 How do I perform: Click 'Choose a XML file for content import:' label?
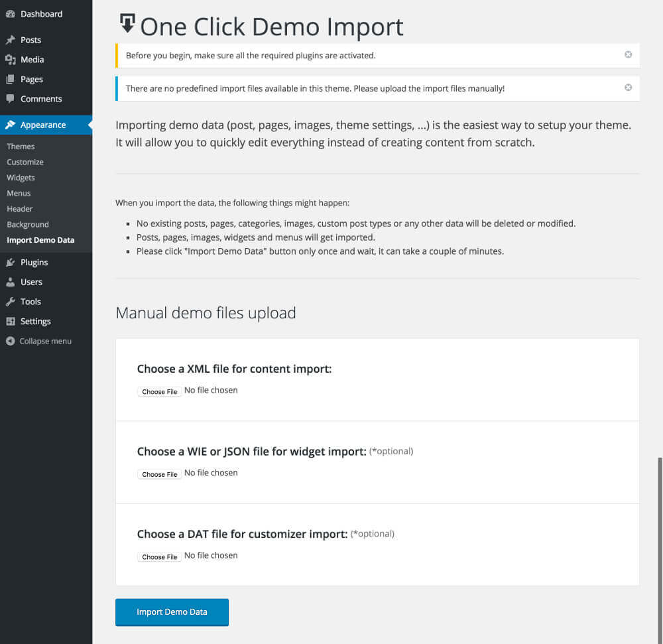point(234,369)
